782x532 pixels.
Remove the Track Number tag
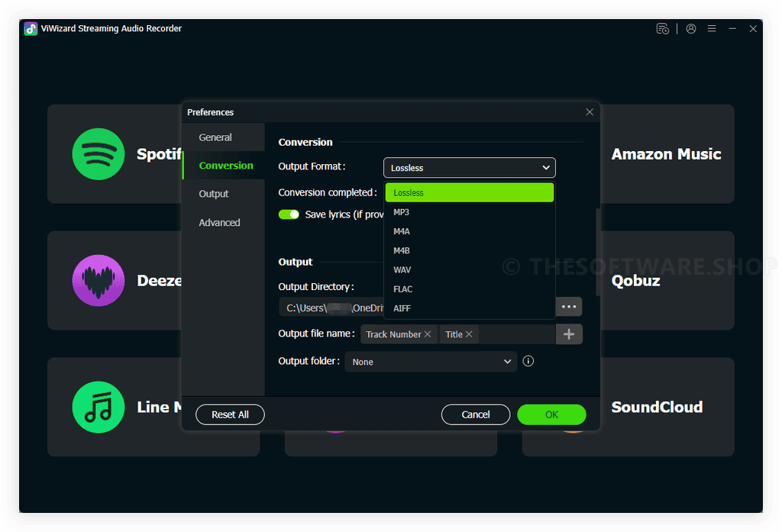(x=428, y=334)
